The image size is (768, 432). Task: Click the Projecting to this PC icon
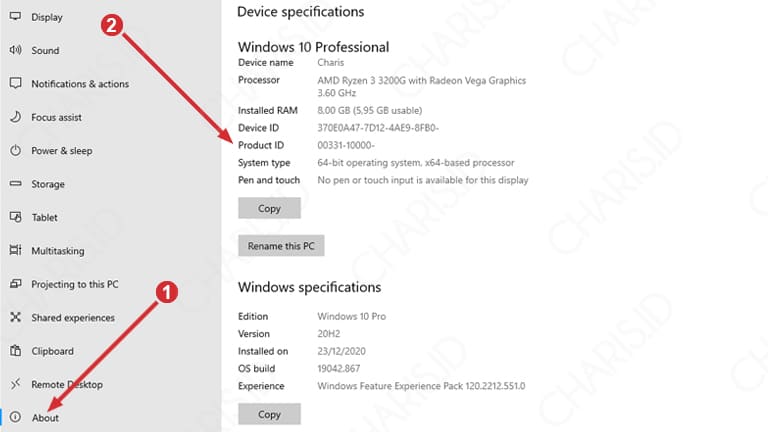[15, 284]
